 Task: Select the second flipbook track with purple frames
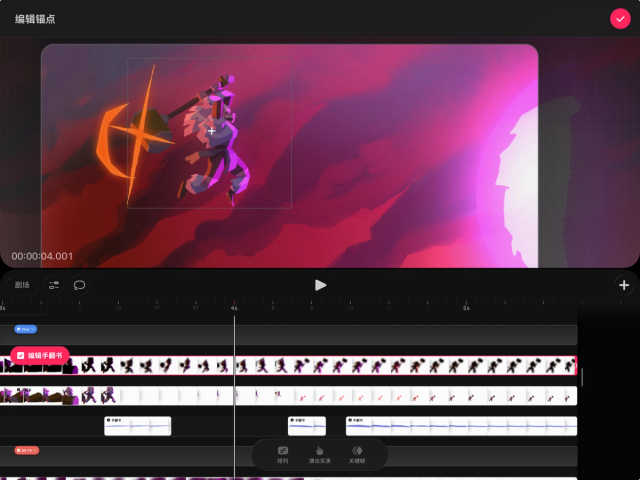[x=288, y=396]
